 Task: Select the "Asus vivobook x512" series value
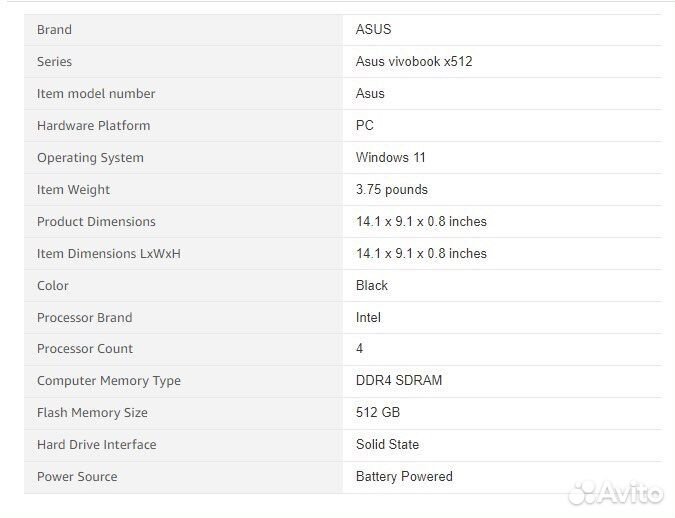[414, 62]
